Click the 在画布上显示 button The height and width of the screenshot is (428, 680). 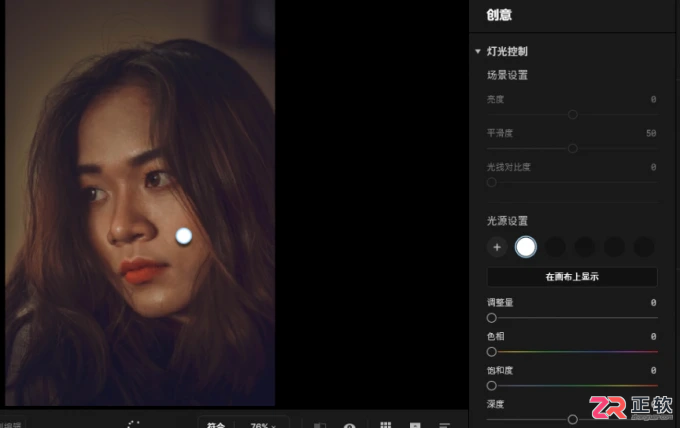[572, 277]
